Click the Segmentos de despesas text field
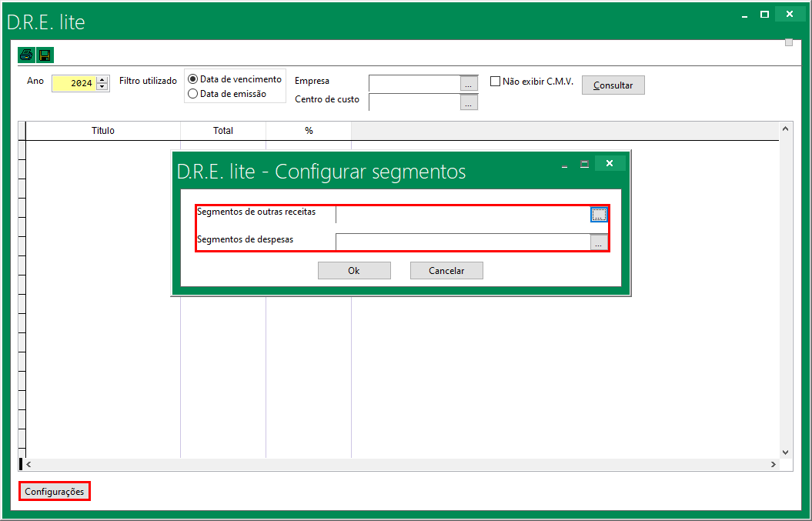The width and height of the screenshot is (812, 521). 463,242
